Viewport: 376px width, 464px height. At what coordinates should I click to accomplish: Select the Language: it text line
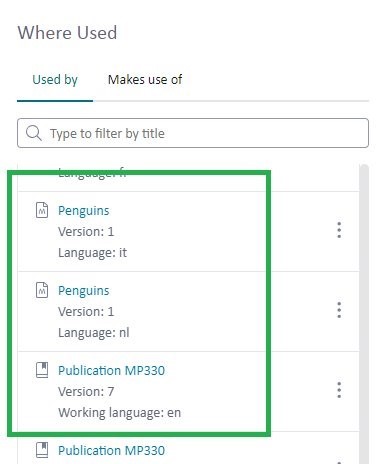click(92, 253)
